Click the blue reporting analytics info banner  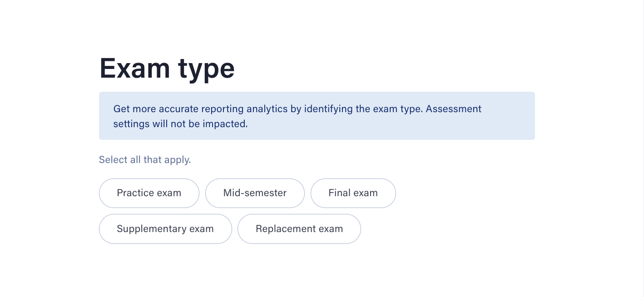tap(317, 116)
